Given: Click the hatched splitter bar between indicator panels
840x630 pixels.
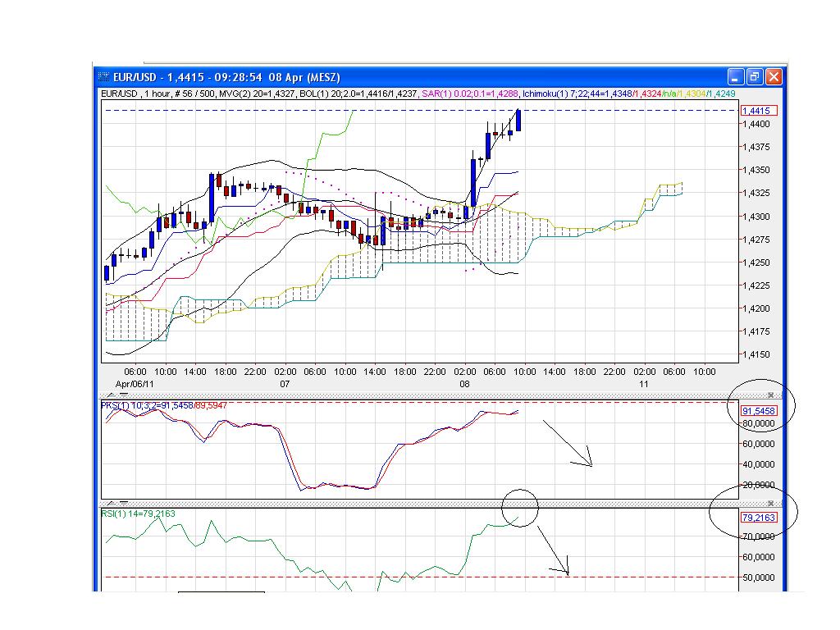Looking at the screenshot, I should pyautogui.click(x=410, y=503).
